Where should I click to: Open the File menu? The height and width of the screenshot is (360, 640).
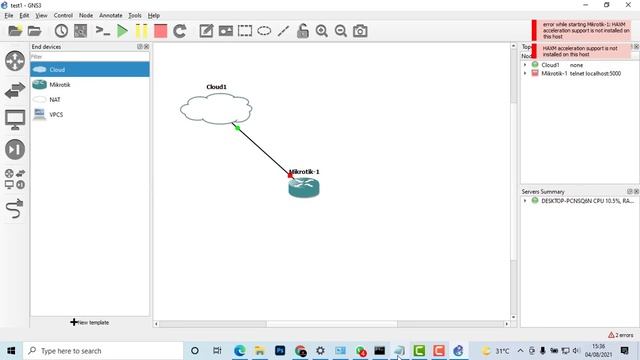point(9,16)
